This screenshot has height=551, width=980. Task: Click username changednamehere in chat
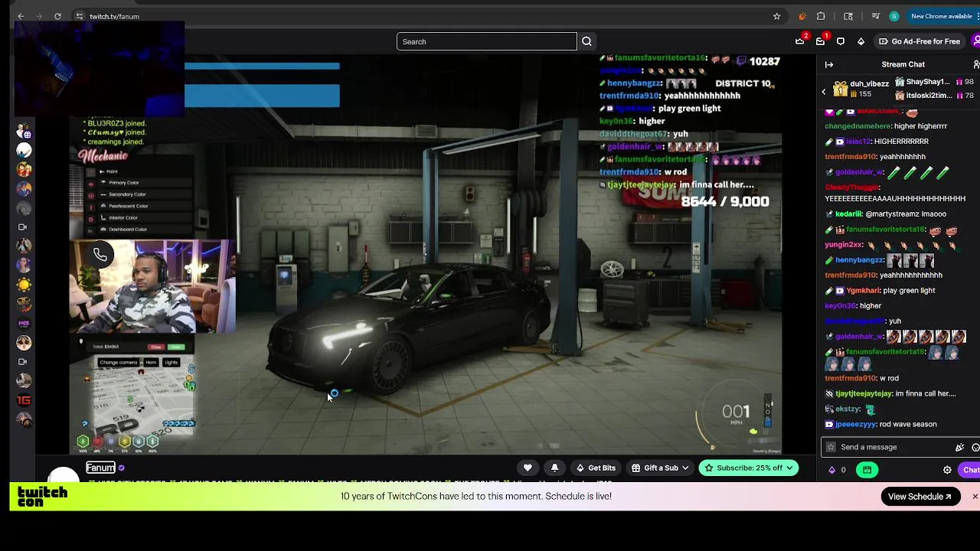tap(857, 126)
